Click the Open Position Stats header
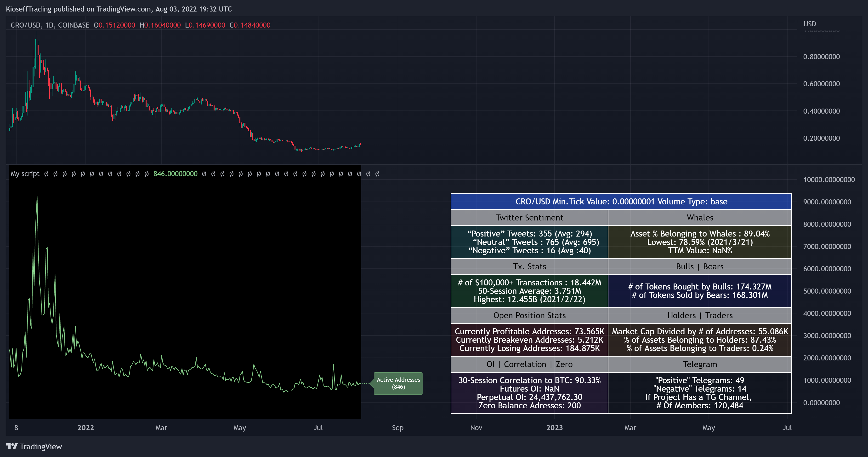868x457 pixels. (x=529, y=315)
